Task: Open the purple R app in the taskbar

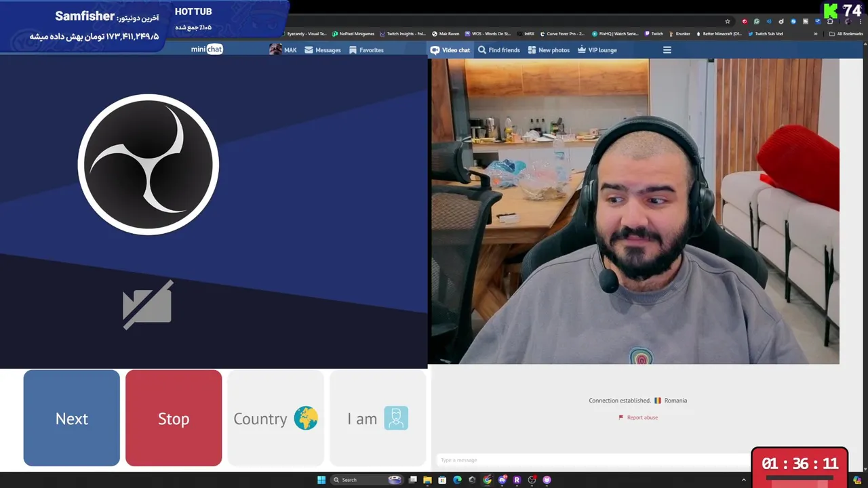Action: click(517, 480)
